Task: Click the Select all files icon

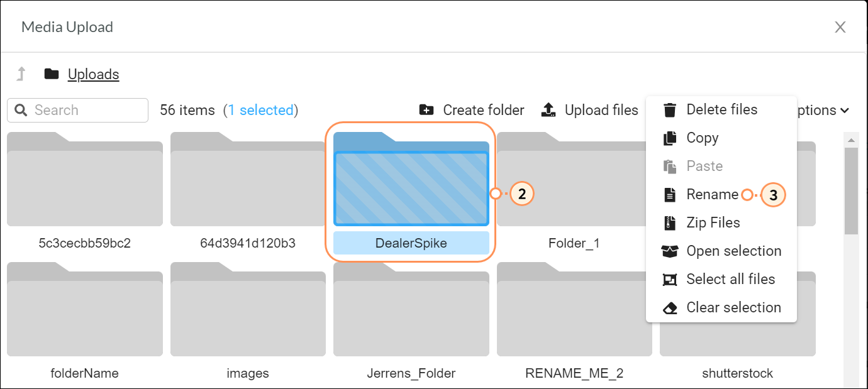Action: click(x=670, y=280)
